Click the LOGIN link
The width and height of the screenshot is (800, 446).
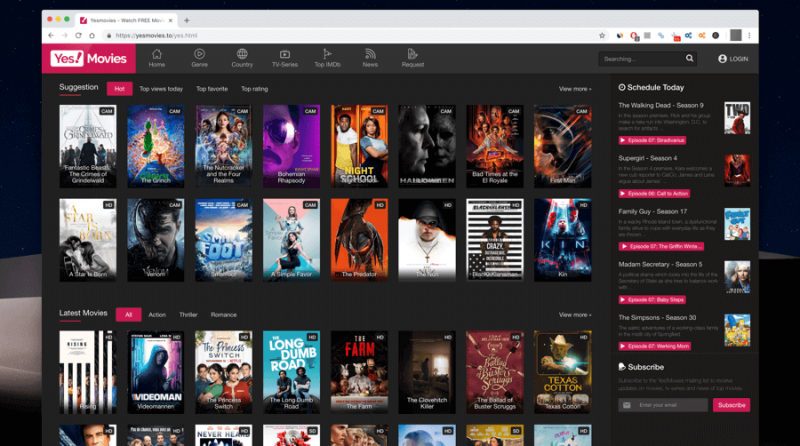pos(733,59)
